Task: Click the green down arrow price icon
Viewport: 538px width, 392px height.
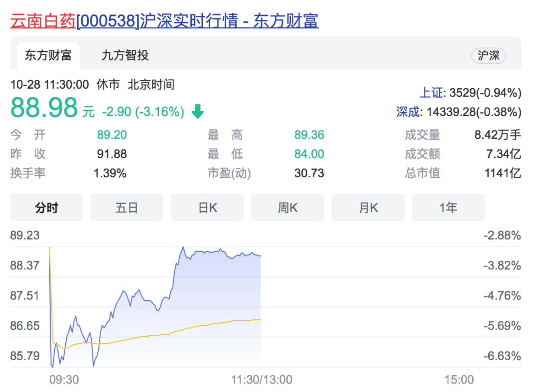Action: pyautogui.click(x=198, y=112)
